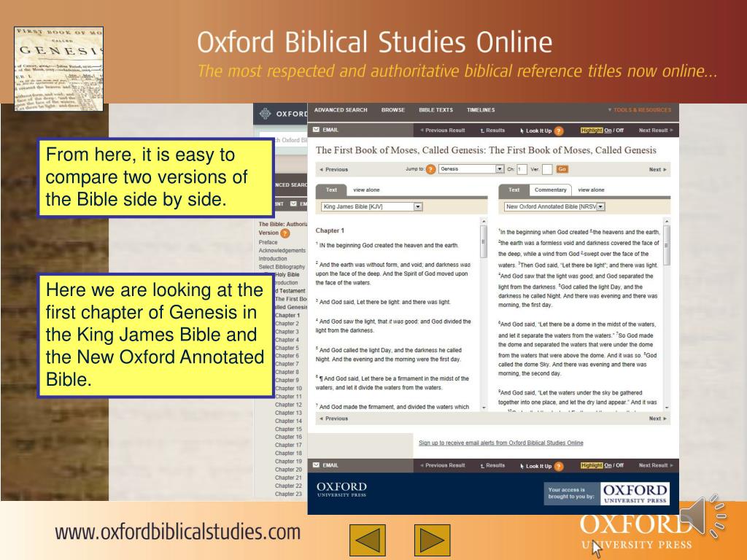Turn top Highlight On

608,130
